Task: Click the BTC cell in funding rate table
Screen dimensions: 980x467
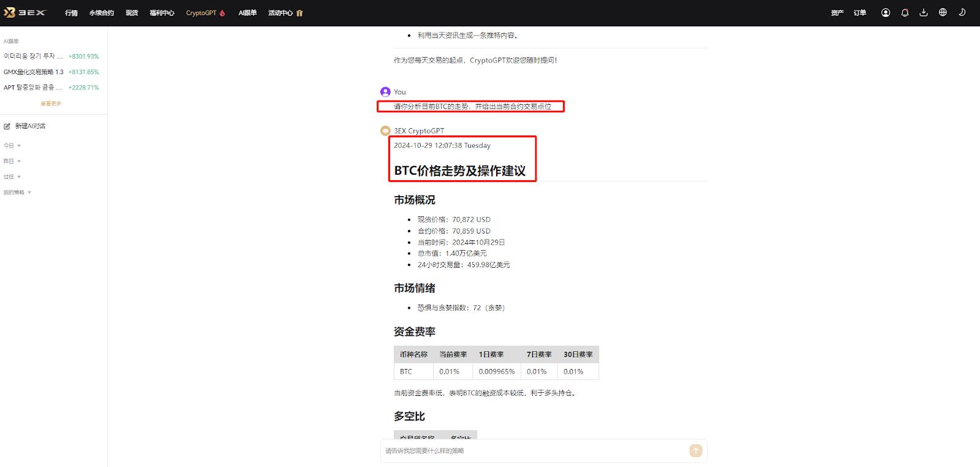Action: [413, 371]
